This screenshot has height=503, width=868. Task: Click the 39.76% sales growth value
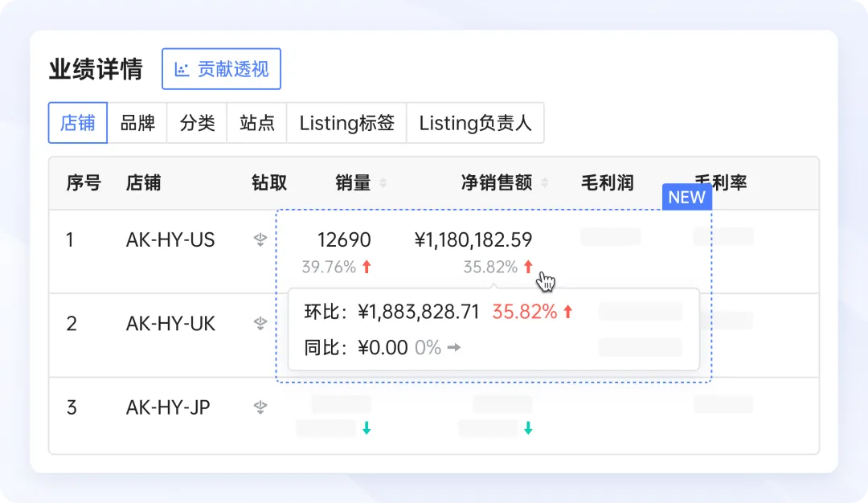tap(329, 268)
